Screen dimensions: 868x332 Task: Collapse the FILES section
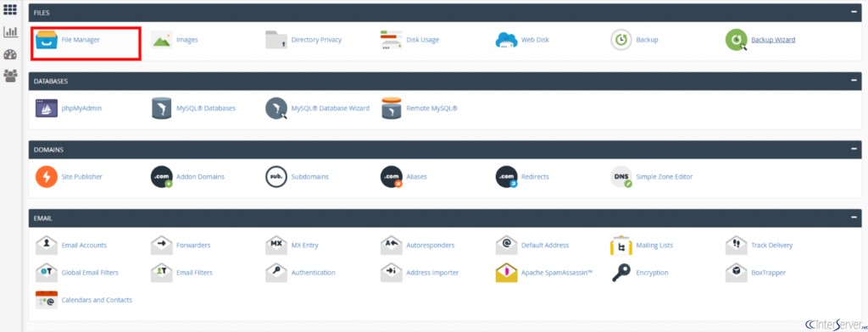[854, 12]
